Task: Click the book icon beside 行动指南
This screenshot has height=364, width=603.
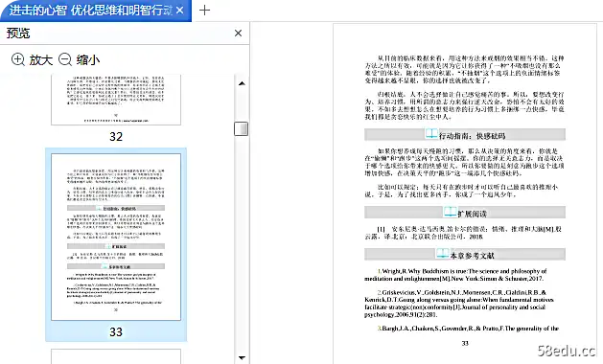Action: (x=431, y=134)
